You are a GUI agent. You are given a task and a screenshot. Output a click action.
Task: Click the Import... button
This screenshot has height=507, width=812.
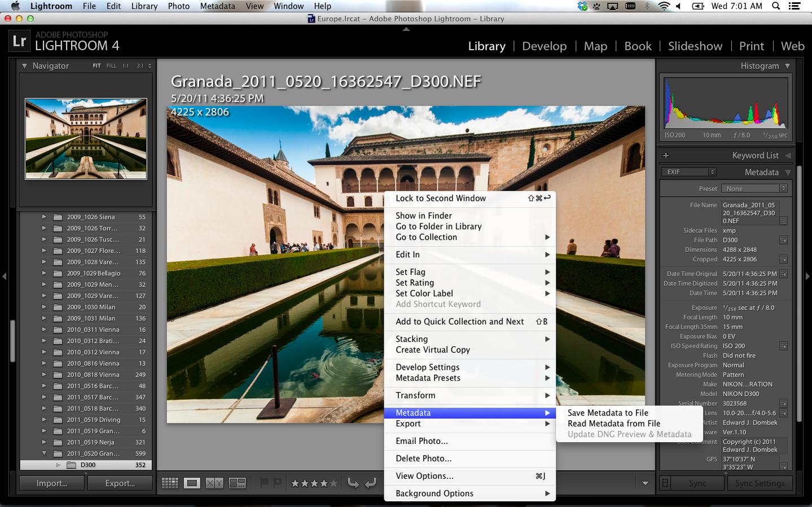click(x=52, y=483)
